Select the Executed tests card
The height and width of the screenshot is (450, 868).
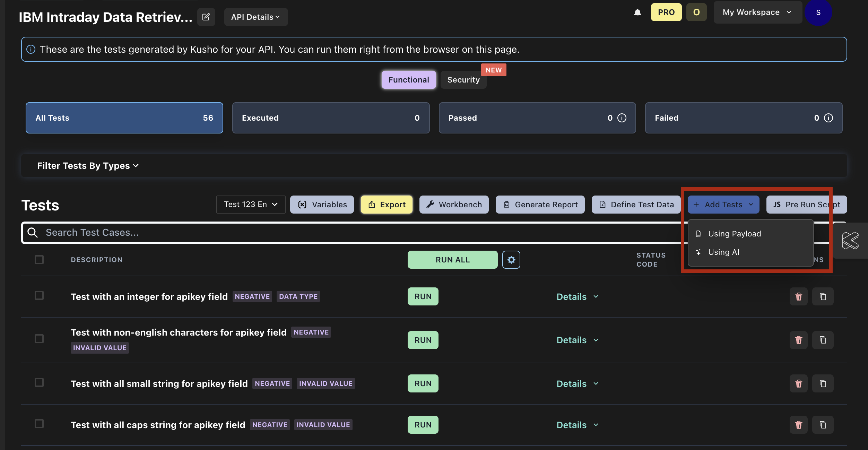pyautogui.click(x=331, y=118)
